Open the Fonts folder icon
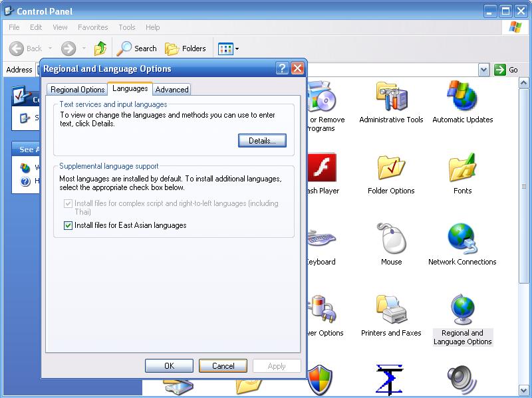532x398 pixels. click(462, 171)
